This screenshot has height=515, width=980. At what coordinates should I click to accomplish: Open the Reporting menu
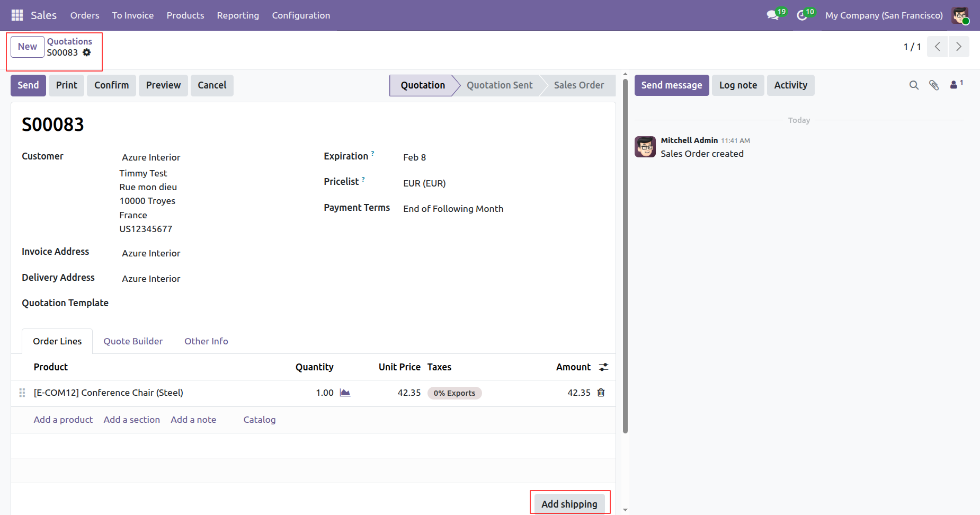point(238,15)
